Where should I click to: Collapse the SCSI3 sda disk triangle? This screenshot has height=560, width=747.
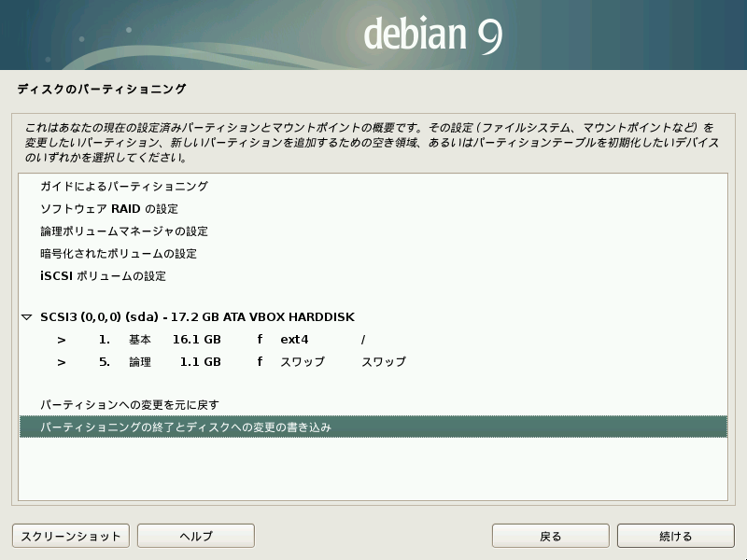pyautogui.click(x=27, y=317)
